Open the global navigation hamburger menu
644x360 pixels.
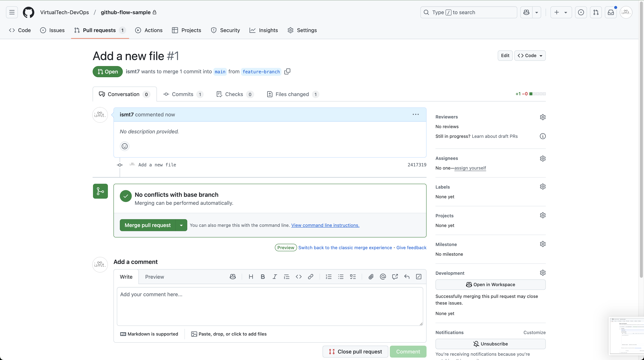[12, 12]
